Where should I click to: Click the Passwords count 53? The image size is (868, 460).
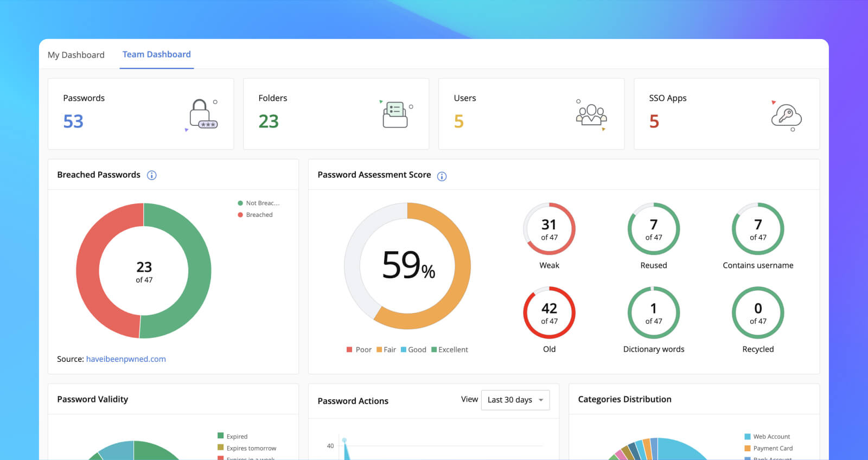(73, 122)
